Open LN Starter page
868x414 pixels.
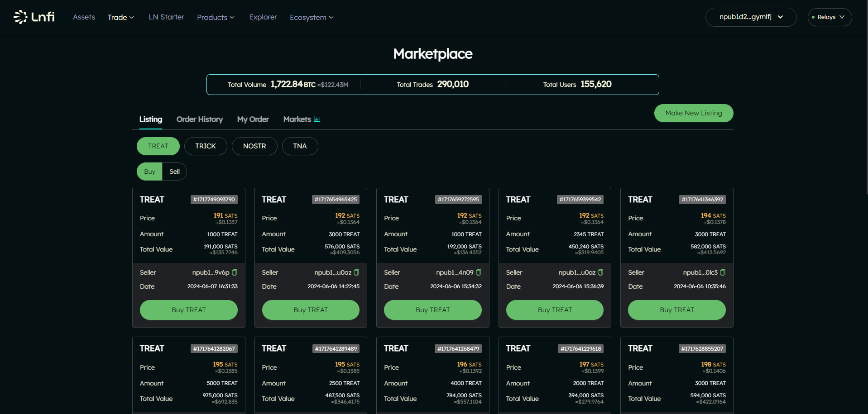(166, 17)
